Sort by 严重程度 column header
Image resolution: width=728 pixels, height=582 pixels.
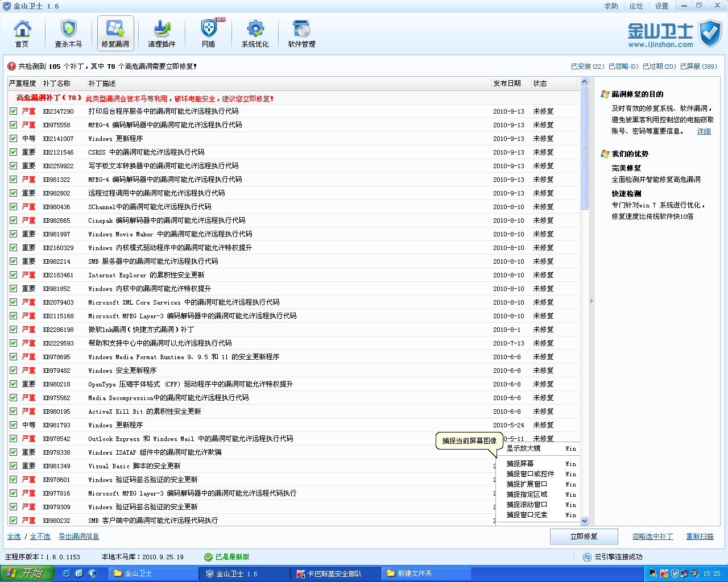(x=24, y=84)
